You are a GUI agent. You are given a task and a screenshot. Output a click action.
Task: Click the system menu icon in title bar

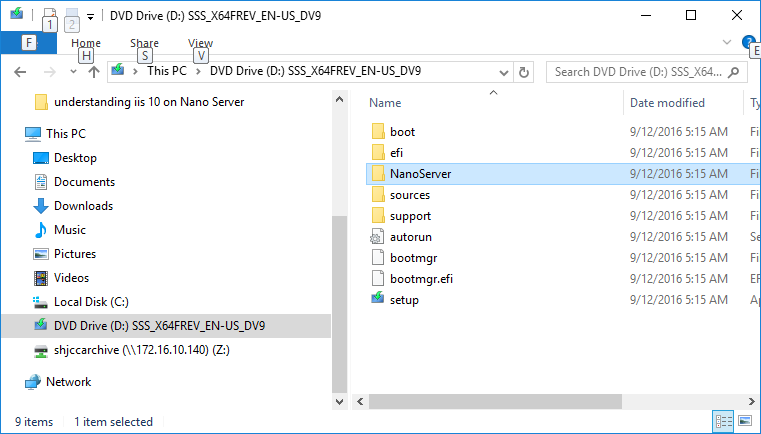click(x=17, y=13)
